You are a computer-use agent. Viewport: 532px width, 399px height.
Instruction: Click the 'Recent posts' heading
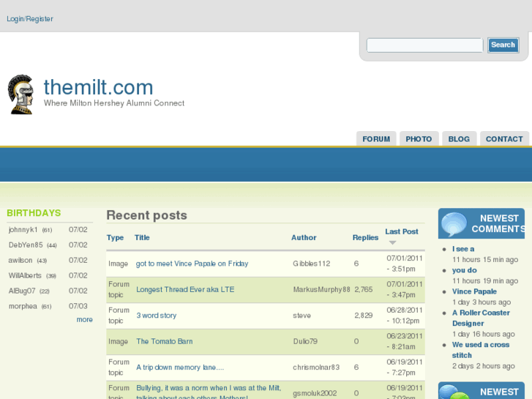[x=146, y=215]
